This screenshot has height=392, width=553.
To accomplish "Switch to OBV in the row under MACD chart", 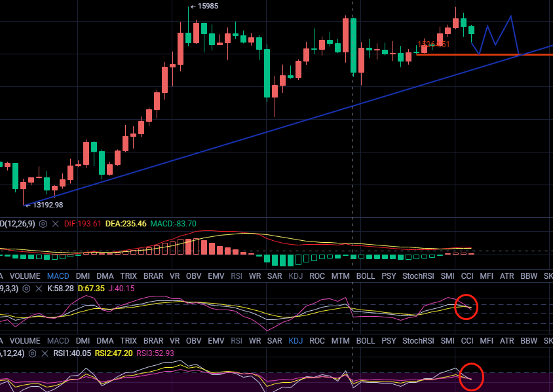I will 194,276.
